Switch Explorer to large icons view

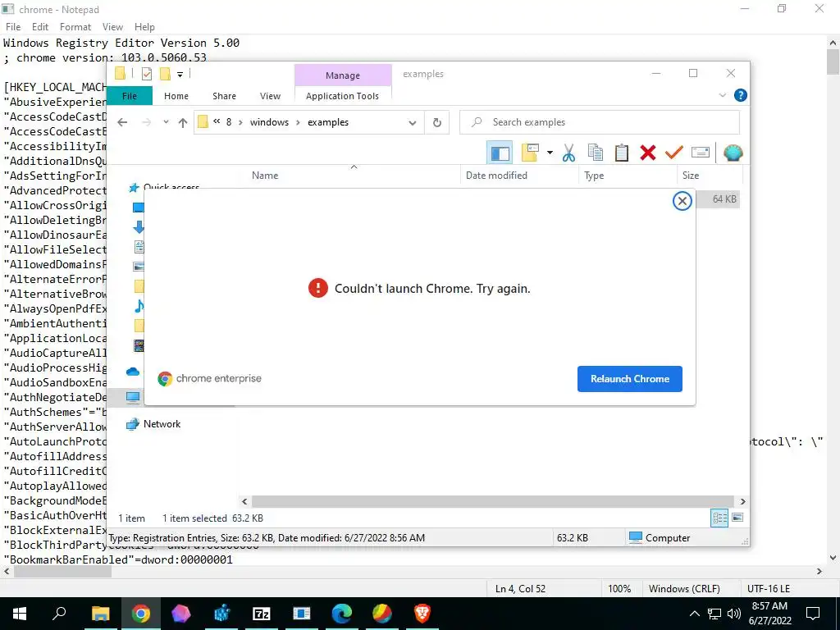coord(737,518)
